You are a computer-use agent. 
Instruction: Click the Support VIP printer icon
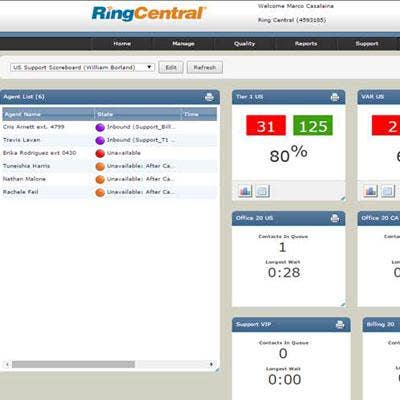pos(340,324)
